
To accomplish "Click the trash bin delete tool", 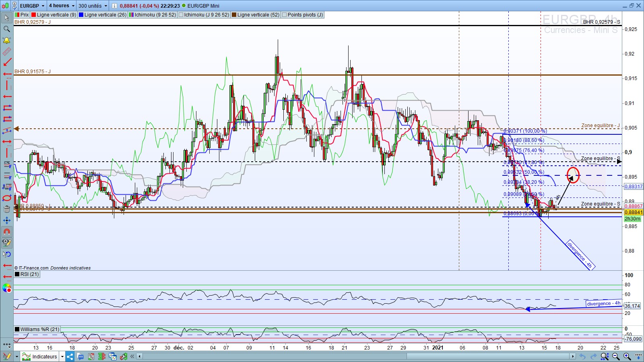I will 7,209.
